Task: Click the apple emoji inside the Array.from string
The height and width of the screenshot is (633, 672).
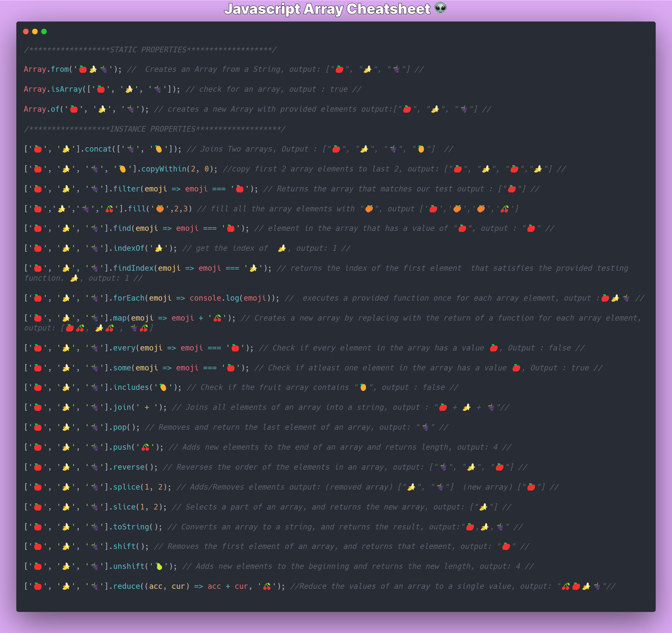Action: pos(83,69)
